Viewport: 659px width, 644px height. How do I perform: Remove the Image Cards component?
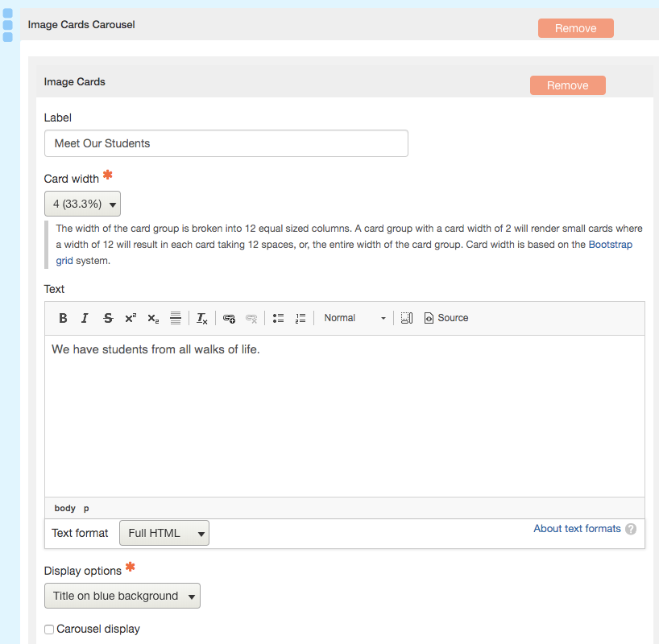point(567,85)
